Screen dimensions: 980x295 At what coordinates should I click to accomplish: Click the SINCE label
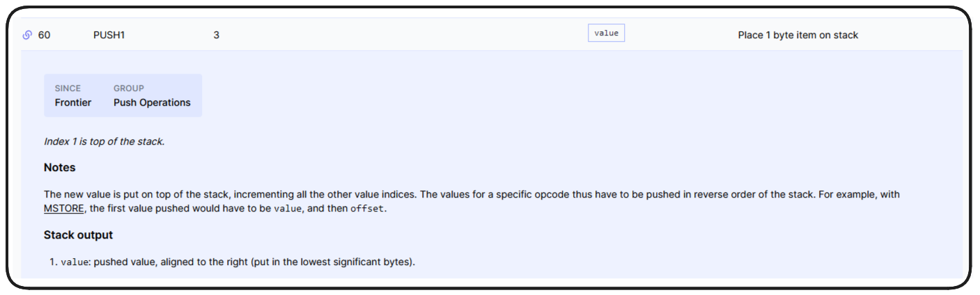(x=68, y=88)
